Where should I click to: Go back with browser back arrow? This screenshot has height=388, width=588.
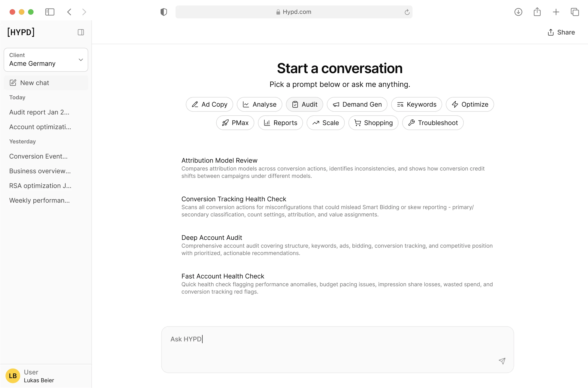tap(69, 12)
